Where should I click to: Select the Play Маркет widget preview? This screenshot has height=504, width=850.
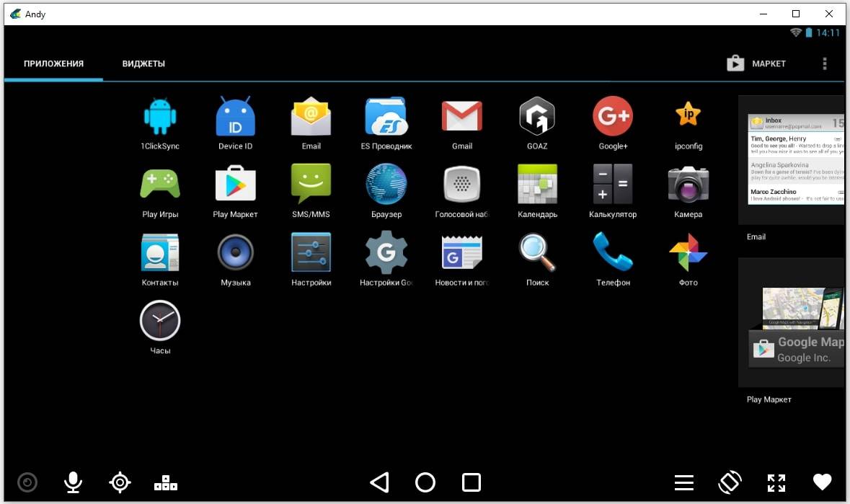[792, 322]
